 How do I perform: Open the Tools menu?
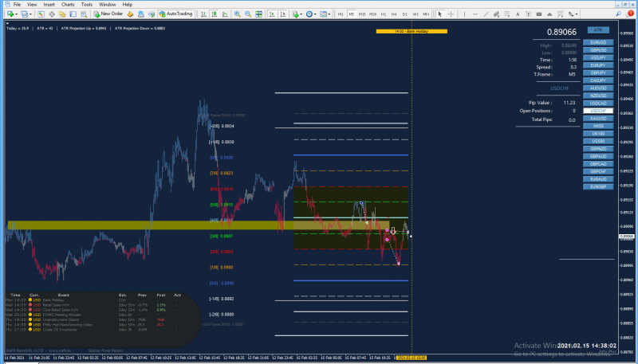click(x=87, y=5)
